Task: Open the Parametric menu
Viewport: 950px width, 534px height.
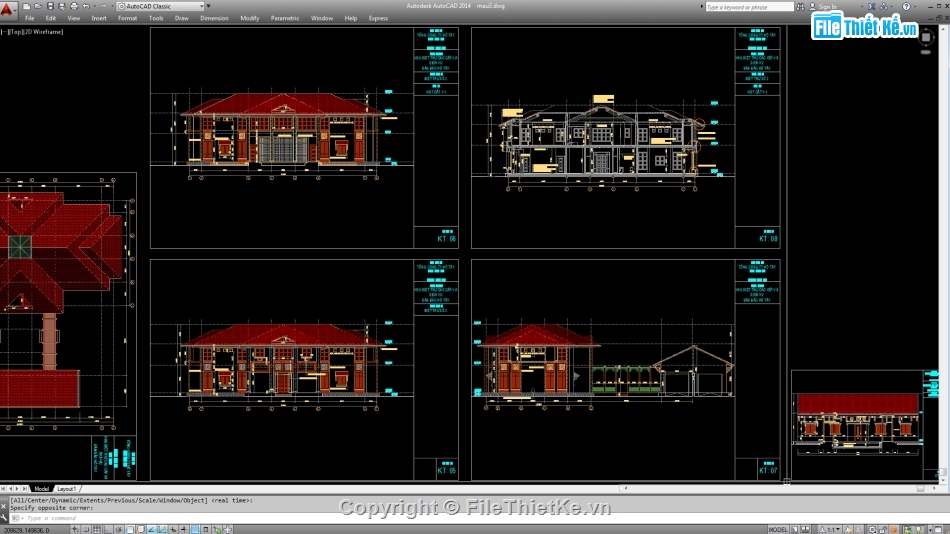Action: click(285, 18)
